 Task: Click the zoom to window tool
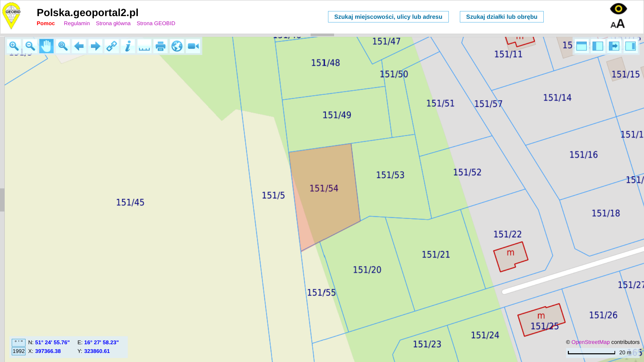63,46
